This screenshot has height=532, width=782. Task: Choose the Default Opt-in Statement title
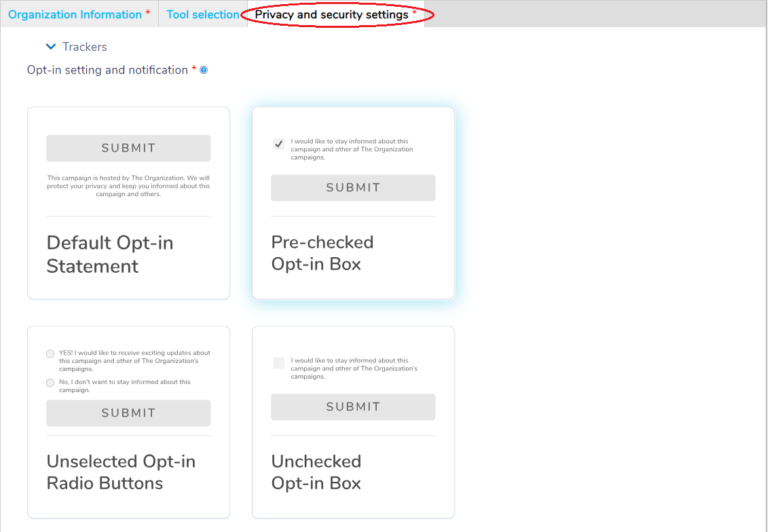[x=110, y=254]
